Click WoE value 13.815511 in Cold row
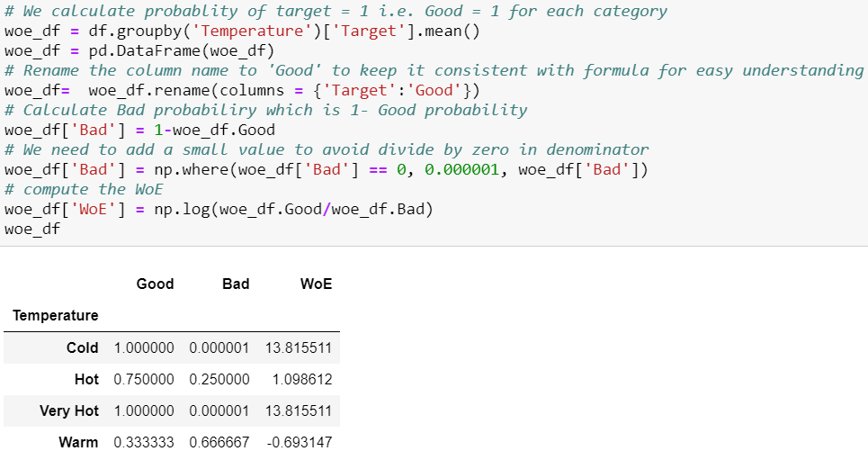 [x=299, y=347]
